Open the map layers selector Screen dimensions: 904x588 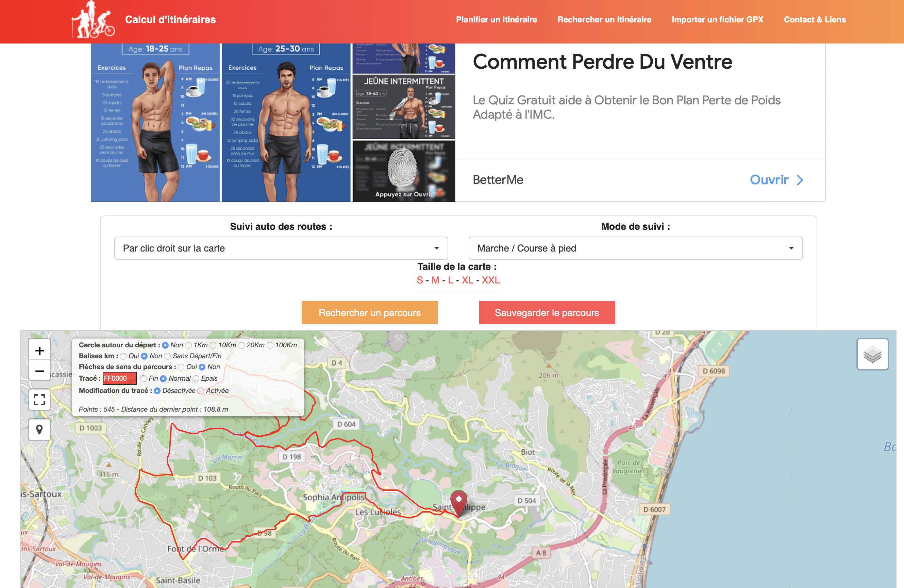(x=872, y=354)
